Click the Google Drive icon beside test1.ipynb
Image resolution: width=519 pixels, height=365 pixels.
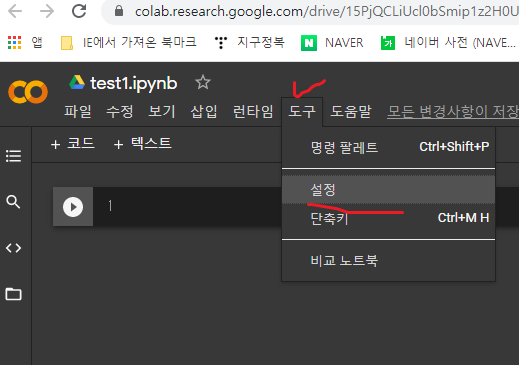pyautogui.click(x=77, y=82)
